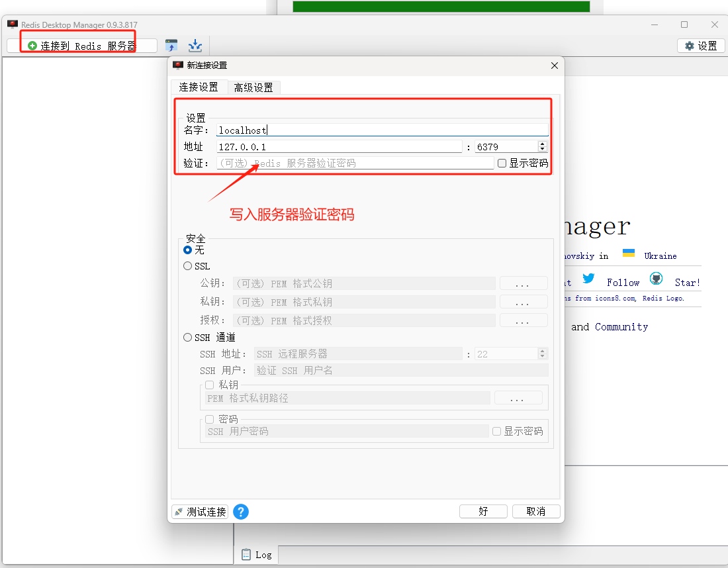Click the 地址 address field 127.0.0.1
This screenshot has width=728, height=568.
(339, 147)
